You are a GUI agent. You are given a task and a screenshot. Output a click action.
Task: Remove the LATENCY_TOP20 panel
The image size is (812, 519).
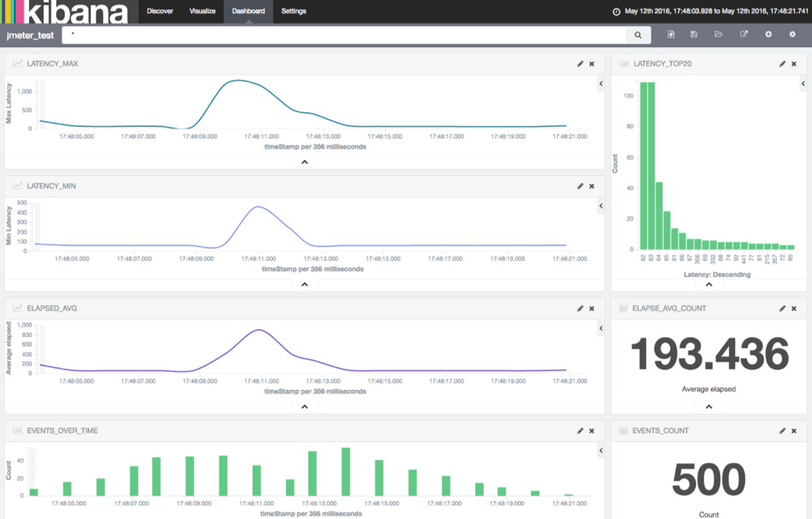794,63
